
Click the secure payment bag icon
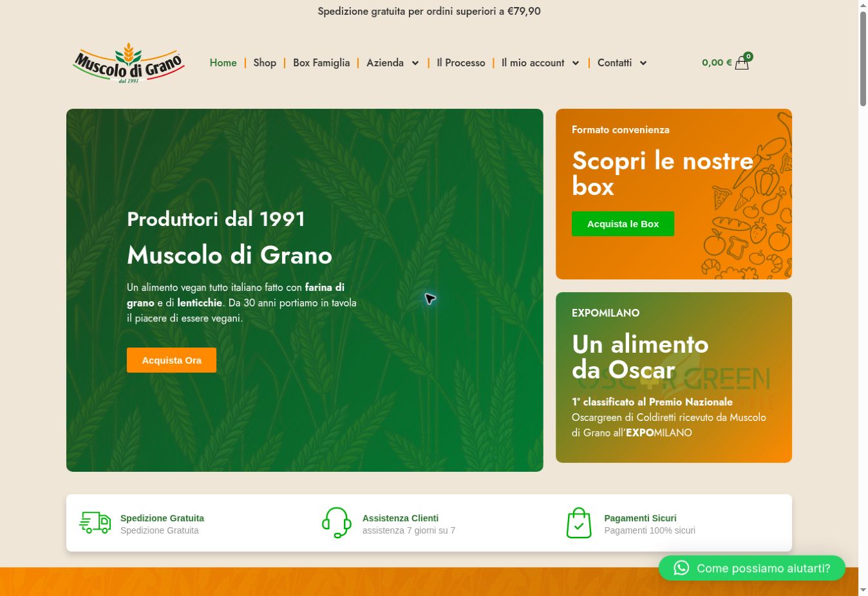pyautogui.click(x=579, y=523)
